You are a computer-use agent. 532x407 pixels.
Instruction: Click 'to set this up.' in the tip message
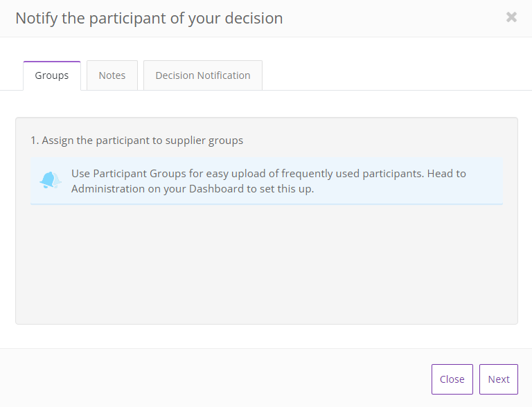(280, 189)
